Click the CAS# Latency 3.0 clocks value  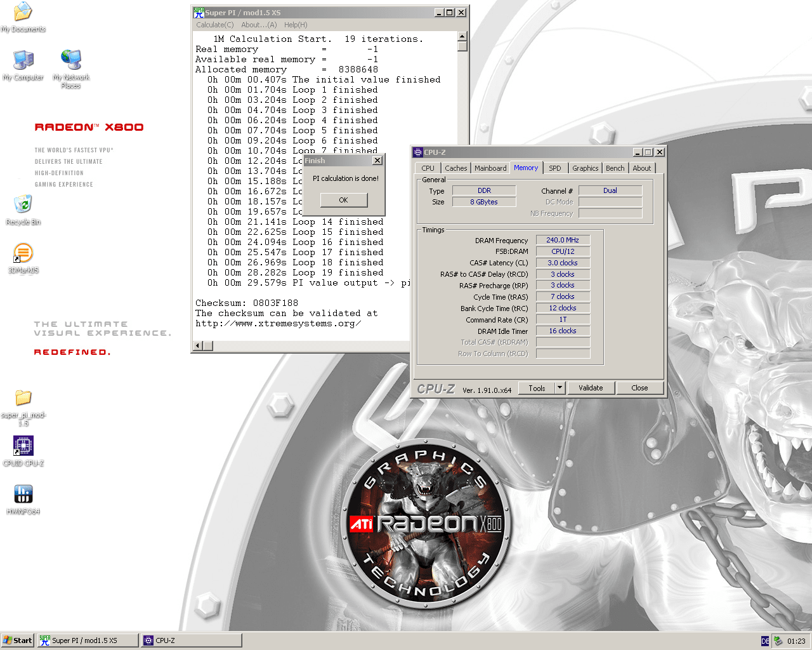[563, 263]
